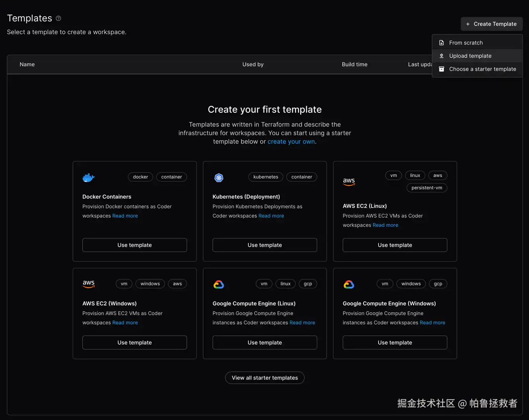Use the Docker Containers template

(134, 245)
